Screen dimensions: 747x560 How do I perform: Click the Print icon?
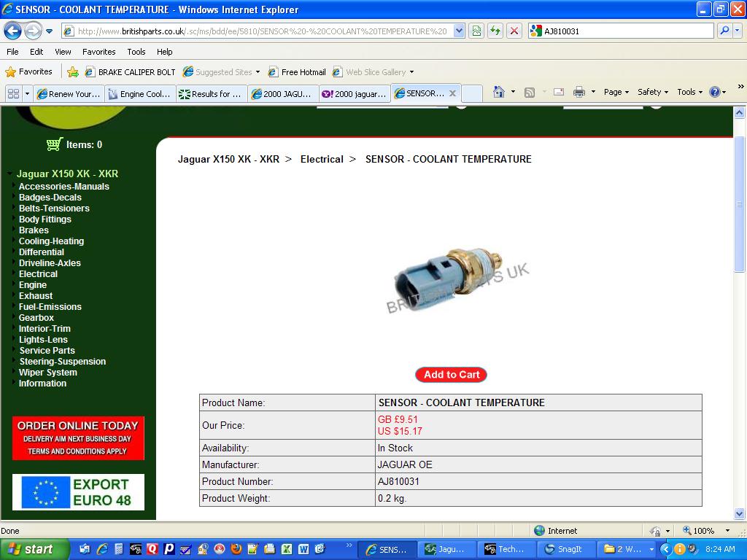pyautogui.click(x=578, y=92)
